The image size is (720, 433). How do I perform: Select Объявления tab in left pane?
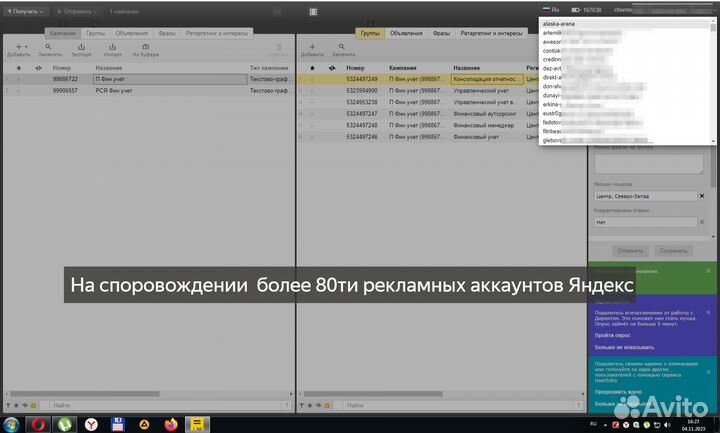132,34
